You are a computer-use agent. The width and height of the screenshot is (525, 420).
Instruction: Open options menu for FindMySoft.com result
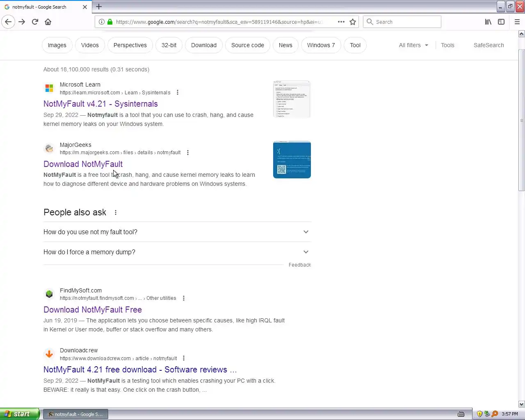click(184, 298)
